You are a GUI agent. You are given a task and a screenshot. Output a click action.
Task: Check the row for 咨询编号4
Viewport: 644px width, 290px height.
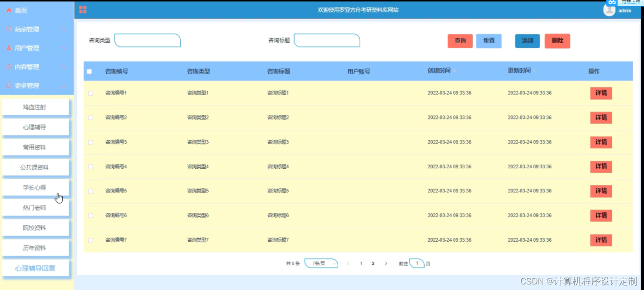[91, 166]
